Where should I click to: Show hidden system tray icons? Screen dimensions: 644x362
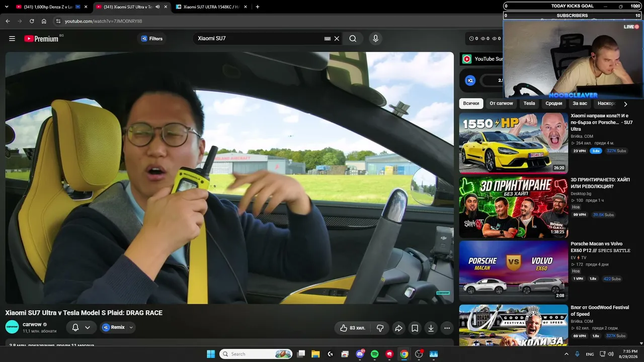pyautogui.click(x=567, y=354)
